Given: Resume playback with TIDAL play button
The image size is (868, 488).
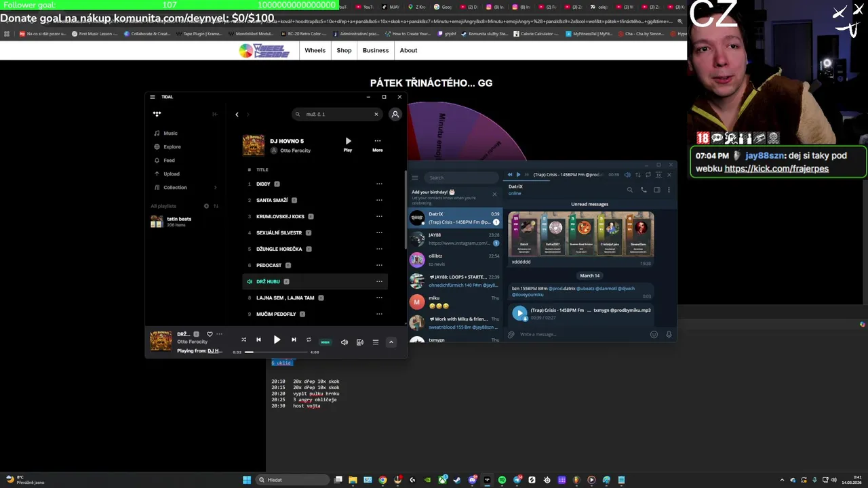Looking at the screenshot, I should point(277,340).
